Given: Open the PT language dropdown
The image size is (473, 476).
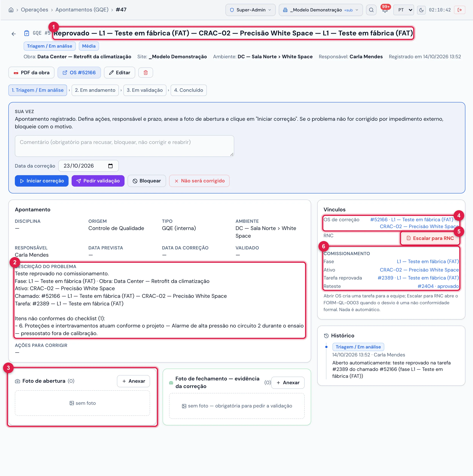Looking at the screenshot, I should (x=403, y=10).
